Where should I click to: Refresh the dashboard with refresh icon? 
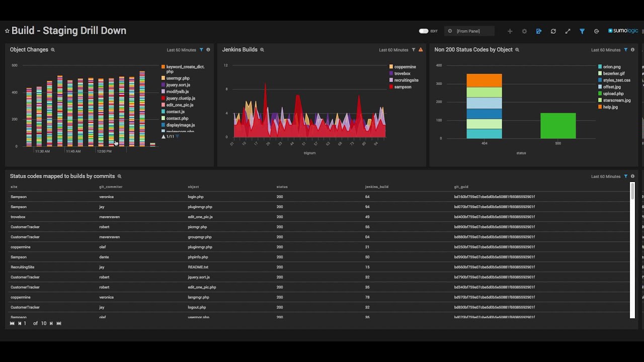[x=553, y=31]
